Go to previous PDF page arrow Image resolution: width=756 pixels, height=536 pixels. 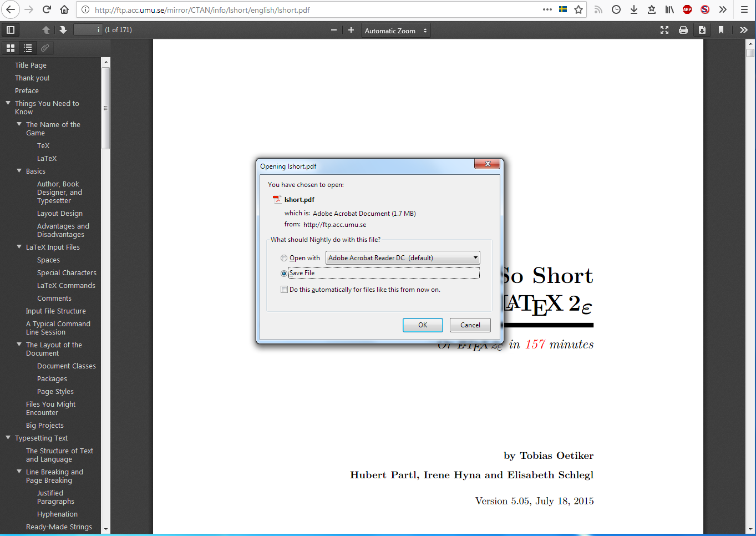coord(46,30)
